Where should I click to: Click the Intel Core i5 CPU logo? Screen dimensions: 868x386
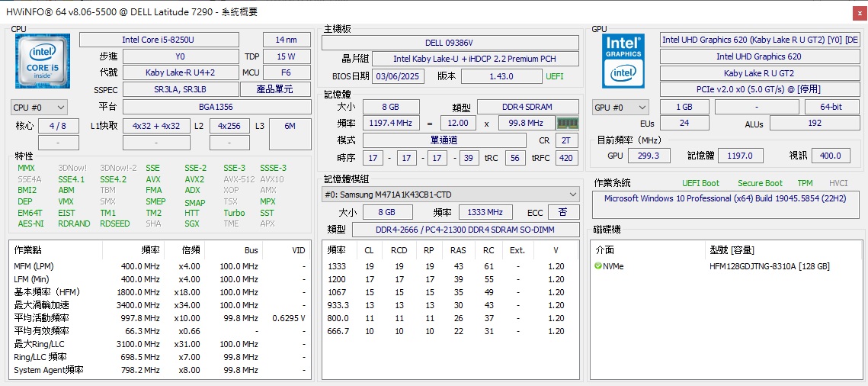click(42, 62)
